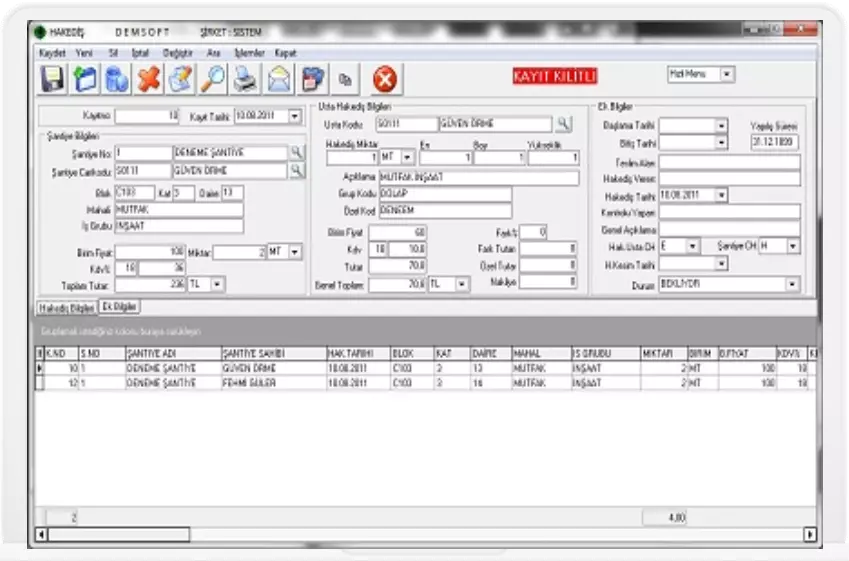Click the envelope mail icon

pos(279,79)
